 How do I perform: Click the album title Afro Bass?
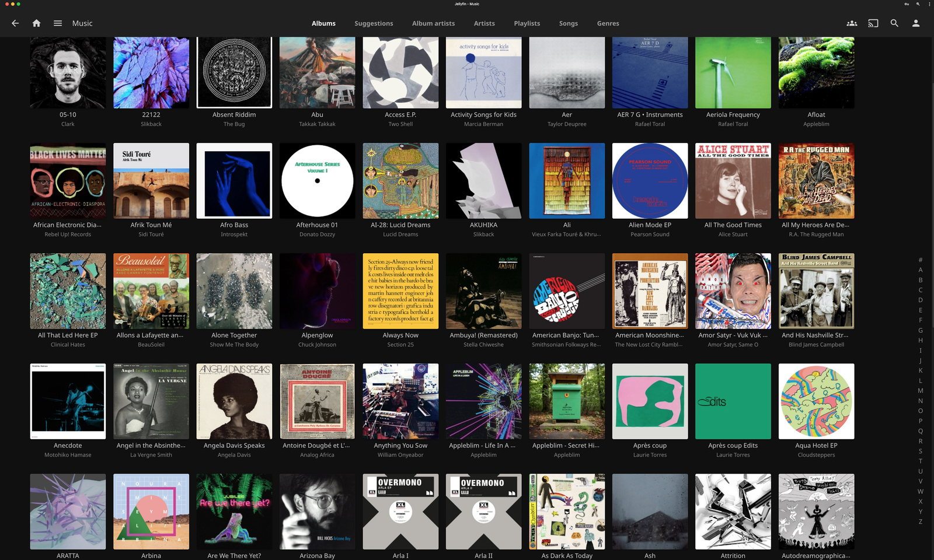coord(234,225)
